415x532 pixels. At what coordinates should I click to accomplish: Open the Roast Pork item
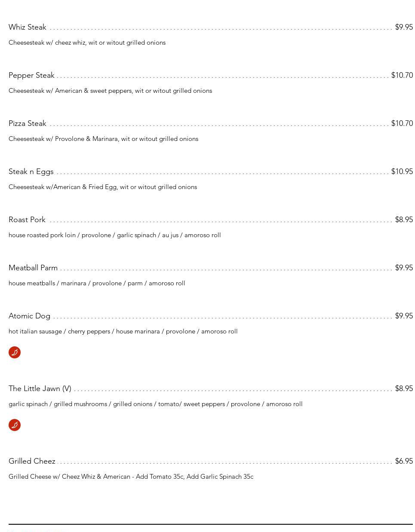(x=27, y=220)
